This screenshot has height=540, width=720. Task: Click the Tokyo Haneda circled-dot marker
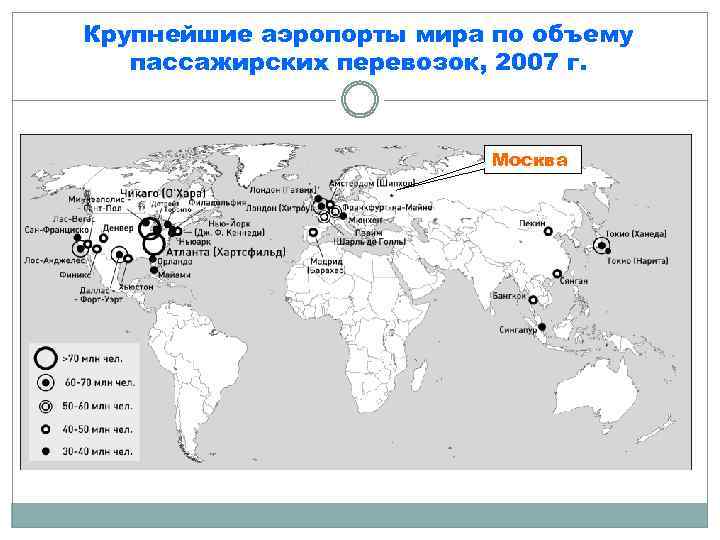click(x=601, y=246)
